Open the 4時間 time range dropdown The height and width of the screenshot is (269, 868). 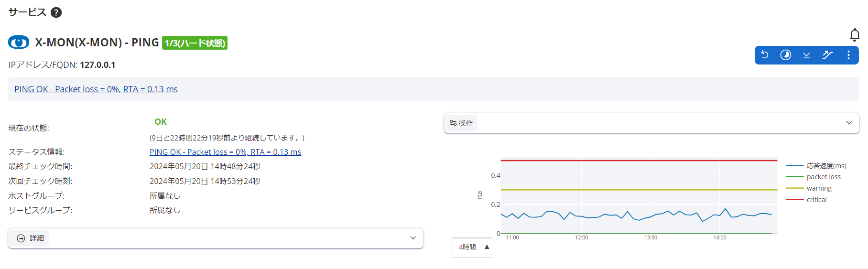472,247
